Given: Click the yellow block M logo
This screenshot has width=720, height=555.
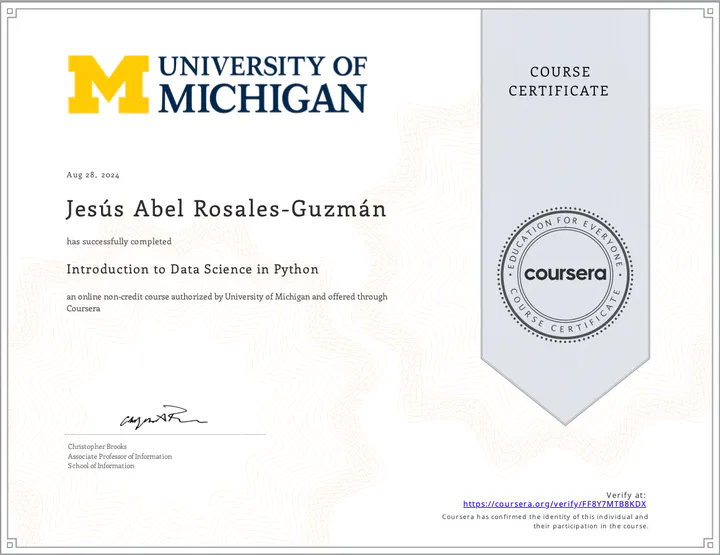Looking at the screenshot, I should pyautogui.click(x=108, y=84).
